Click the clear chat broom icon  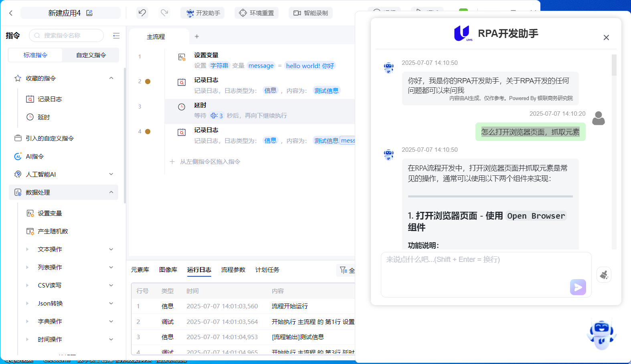(604, 275)
